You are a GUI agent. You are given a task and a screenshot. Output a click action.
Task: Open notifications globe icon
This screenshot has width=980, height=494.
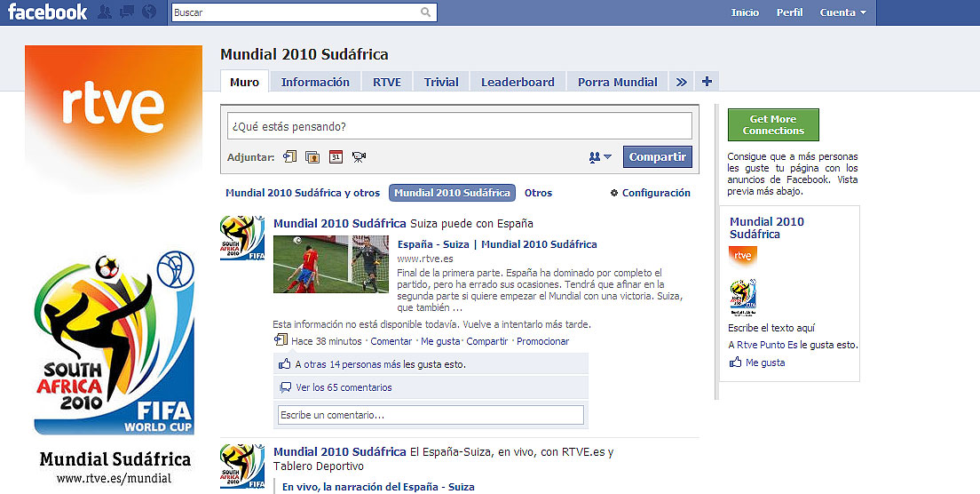click(148, 12)
